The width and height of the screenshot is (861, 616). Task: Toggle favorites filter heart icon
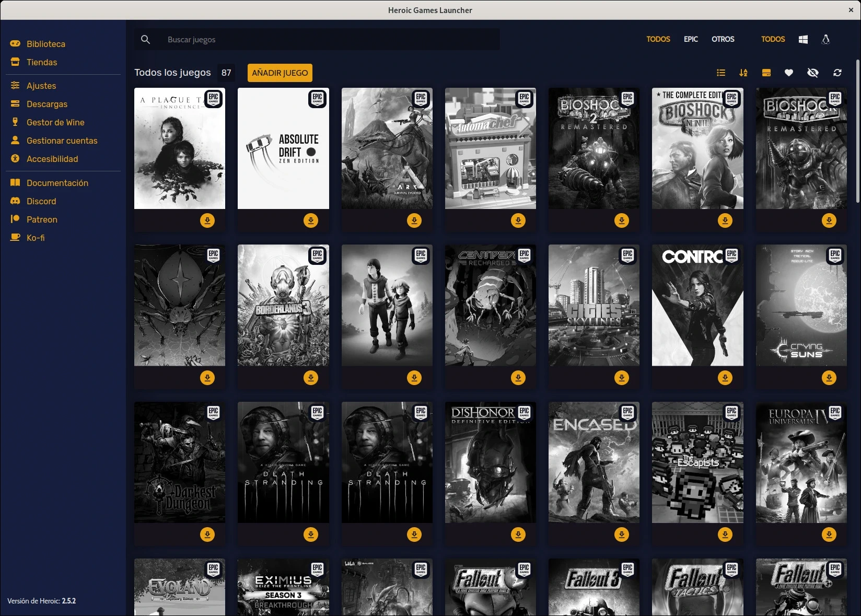coord(789,73)
